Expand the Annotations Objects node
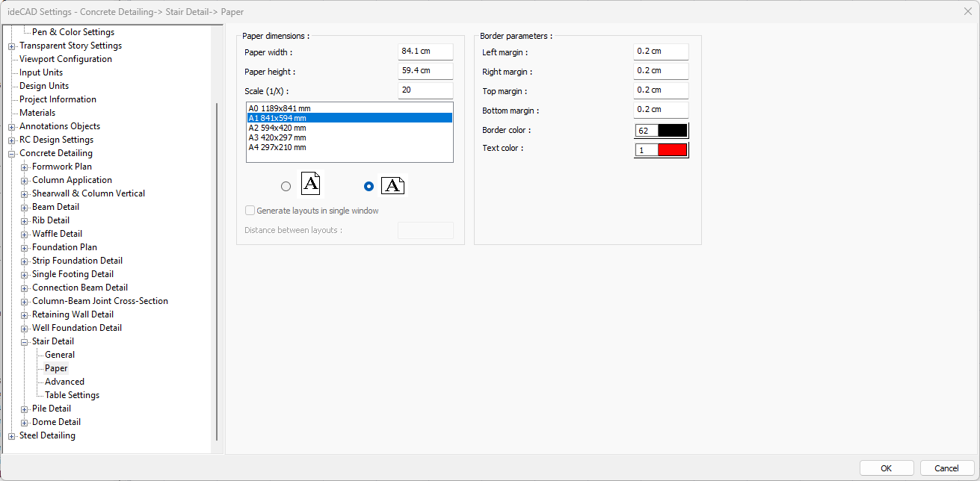This screenshot has width=980, height=481. pyautogui.click(x=12, y=127)
